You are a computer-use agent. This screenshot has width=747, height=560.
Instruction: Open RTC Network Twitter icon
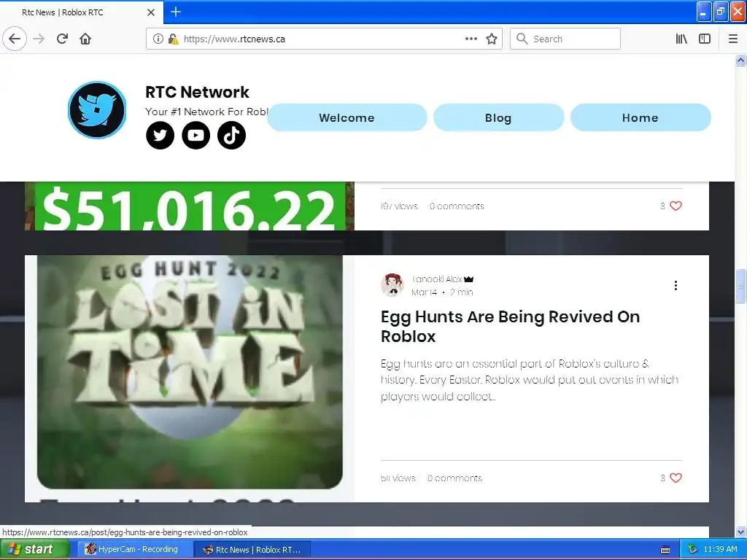(160, 135)
